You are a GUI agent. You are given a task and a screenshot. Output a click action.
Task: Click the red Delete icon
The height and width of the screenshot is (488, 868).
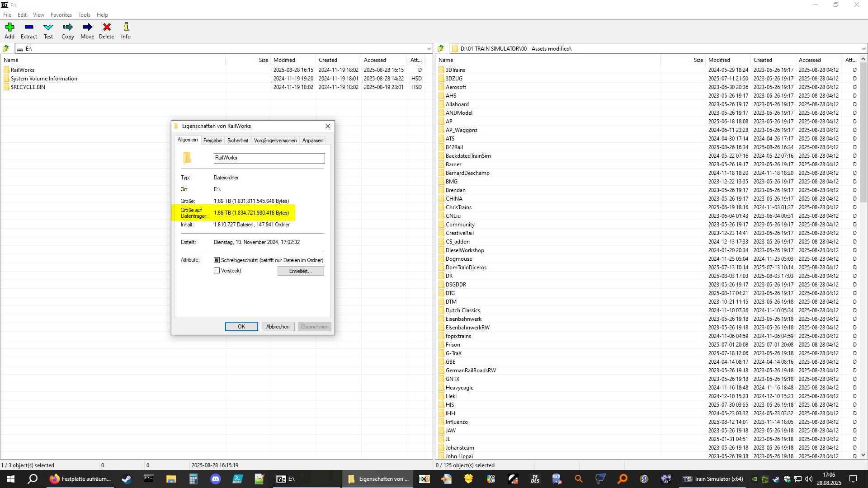pos(107,28)
